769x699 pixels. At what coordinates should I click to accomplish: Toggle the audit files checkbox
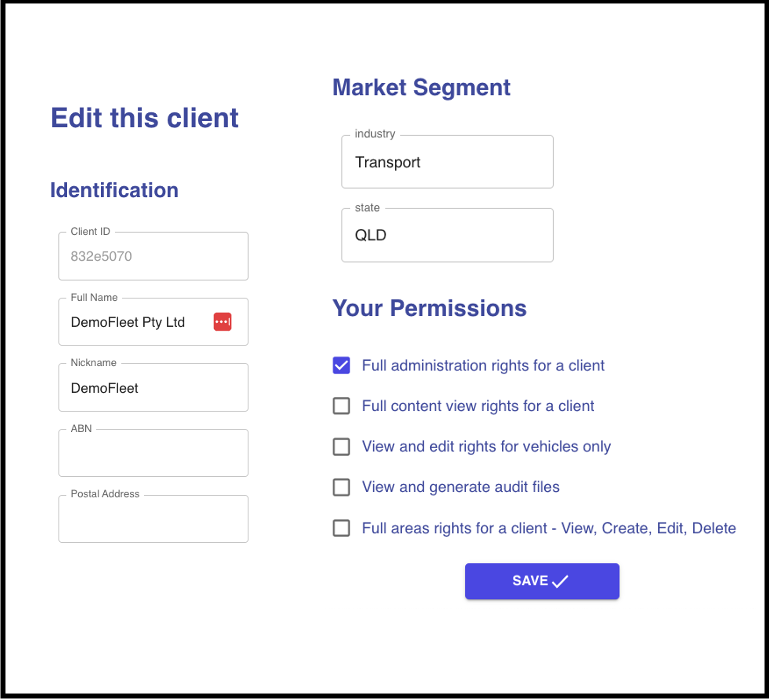point(341,487)
